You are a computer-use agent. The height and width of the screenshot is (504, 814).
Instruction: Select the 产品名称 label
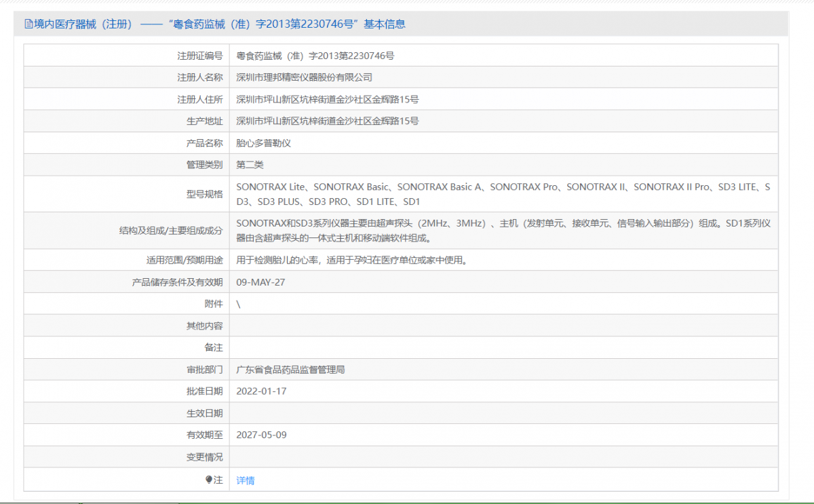[x=205, y=143]
